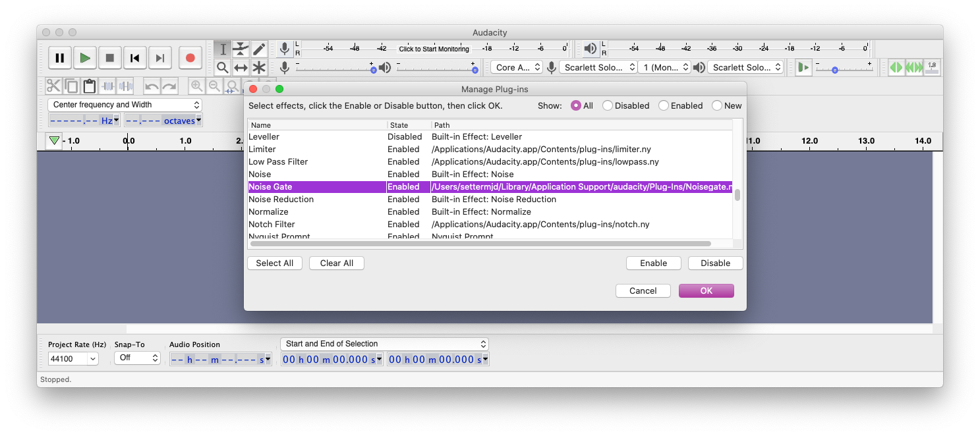980x436 pixels.
Task: Cancel the Manage Plug-ins dialog
Action: (x=643, y=290)
